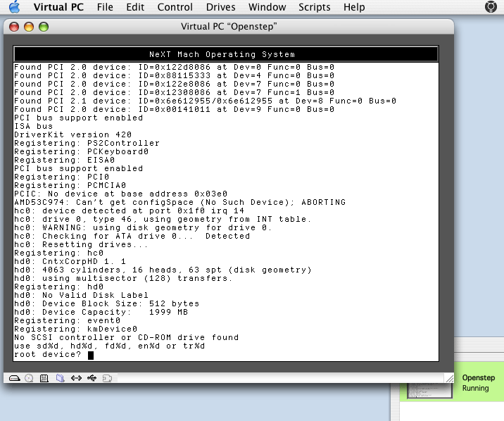Viewport: 504px width, 421px height.
Task: Click the window resize grip at the bottom-right corner
Action: pyautogui.click(x=449, y=378)
